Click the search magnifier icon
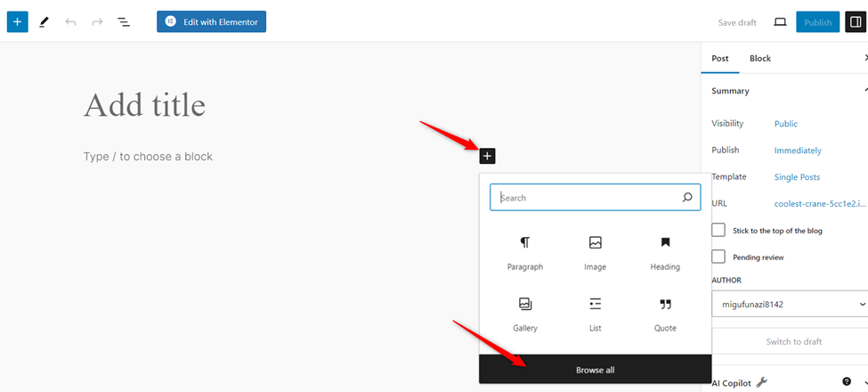Image resolution: width=868 pixels, height=392 pixels. click(687, 198)
